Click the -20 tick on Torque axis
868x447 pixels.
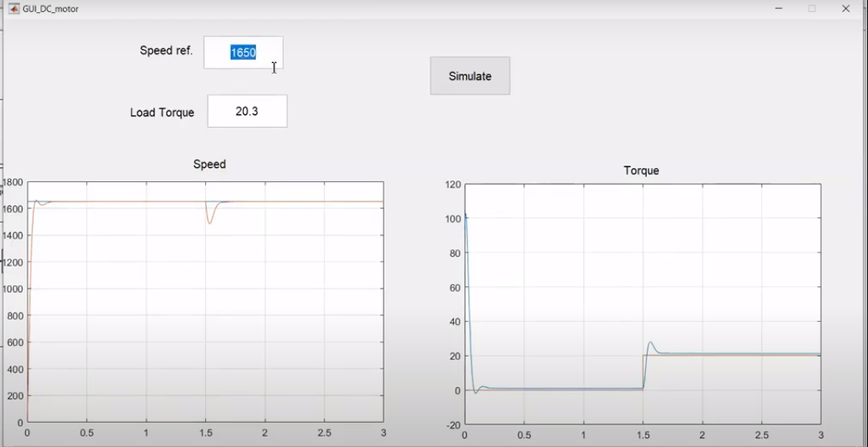[x=453, y=425]
